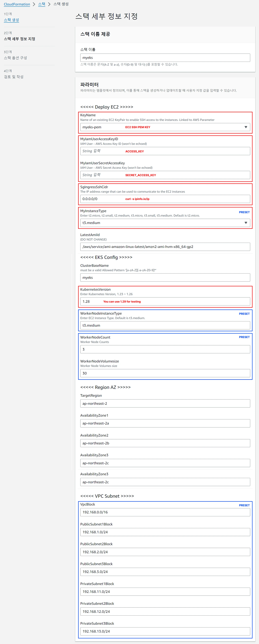Click the ClusterBaseName input field

(165, 277)
